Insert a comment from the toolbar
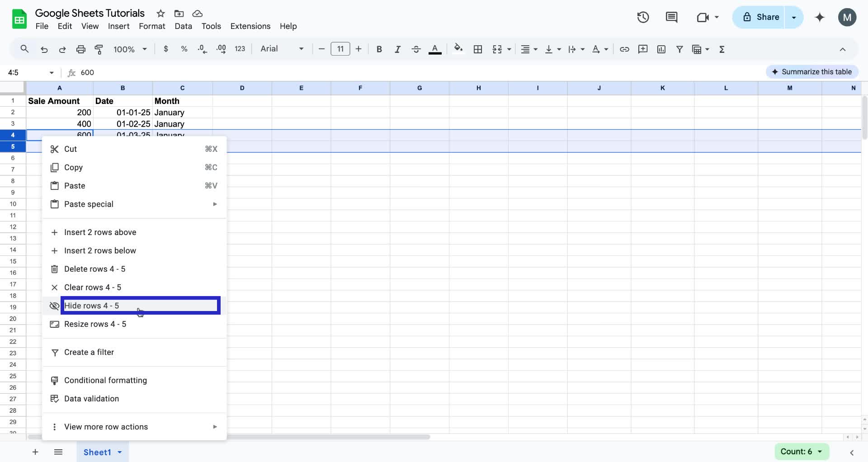The image size is (868, 462). point(643,49)
